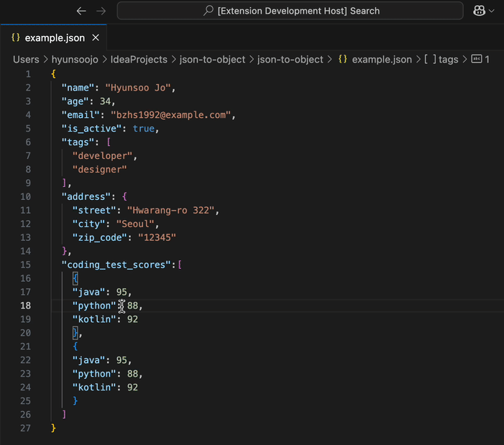Click line number 27 in gutter
The height and width of the screenshot is (445, 504).
[x=25, y=428]
